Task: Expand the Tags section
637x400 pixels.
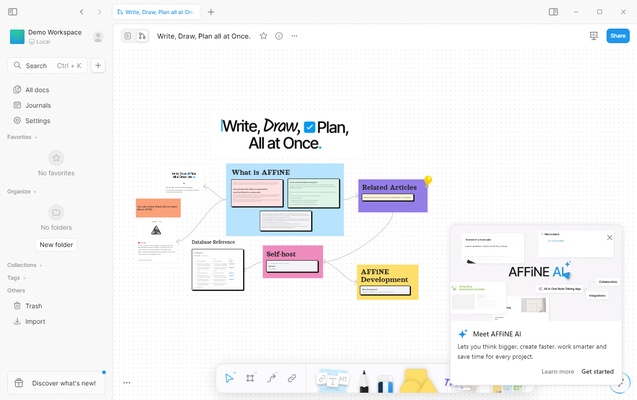Action: click(15, 278)
